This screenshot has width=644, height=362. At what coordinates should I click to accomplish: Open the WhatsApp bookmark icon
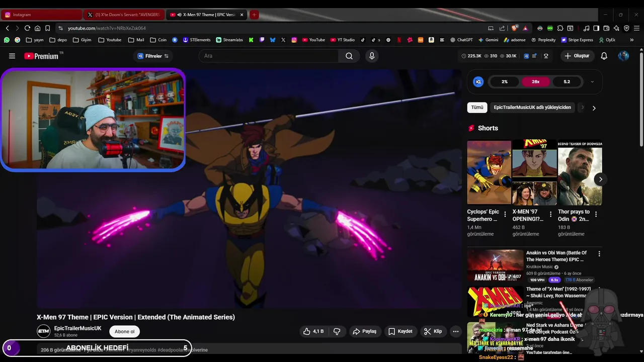click(7, 40)
